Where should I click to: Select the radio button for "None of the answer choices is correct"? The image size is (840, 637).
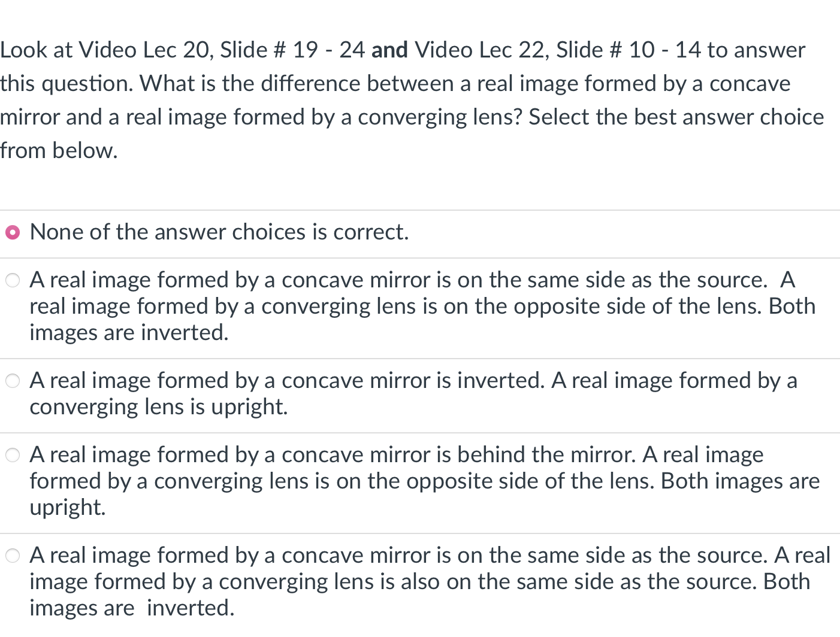[x=13, y=232]
